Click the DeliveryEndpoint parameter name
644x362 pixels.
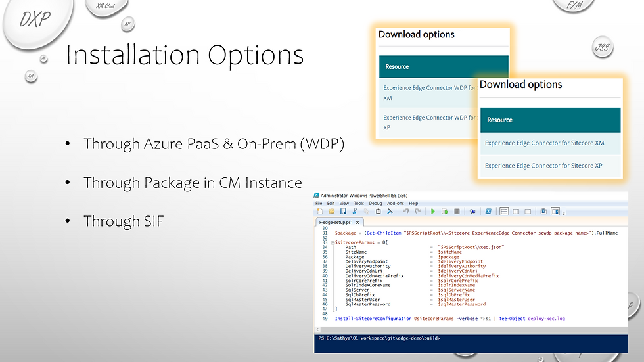click(367, 261)
